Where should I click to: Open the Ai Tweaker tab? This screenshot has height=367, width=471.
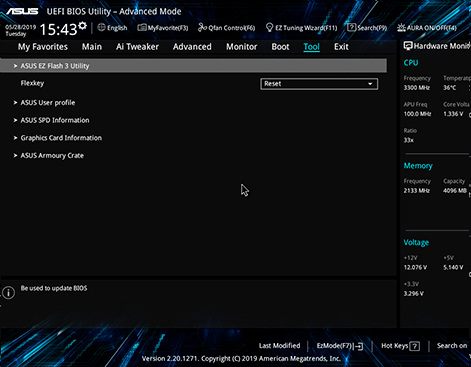coord(137,47)
